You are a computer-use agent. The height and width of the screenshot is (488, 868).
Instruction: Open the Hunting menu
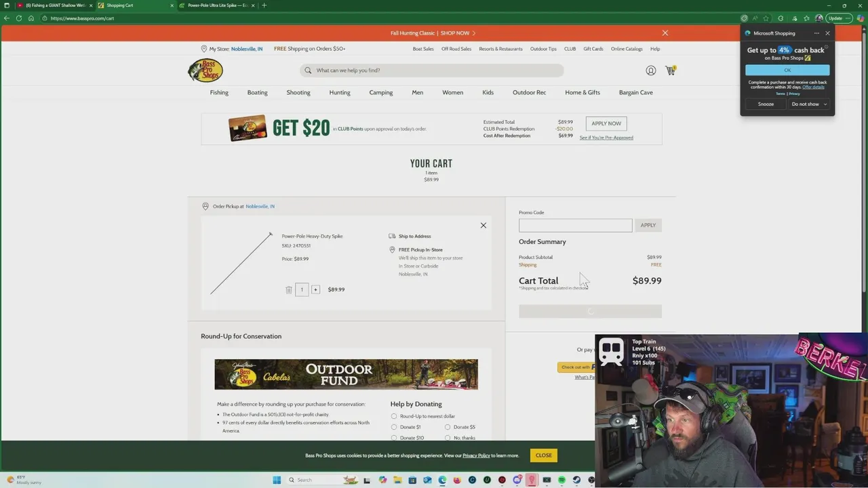point(340,92)
